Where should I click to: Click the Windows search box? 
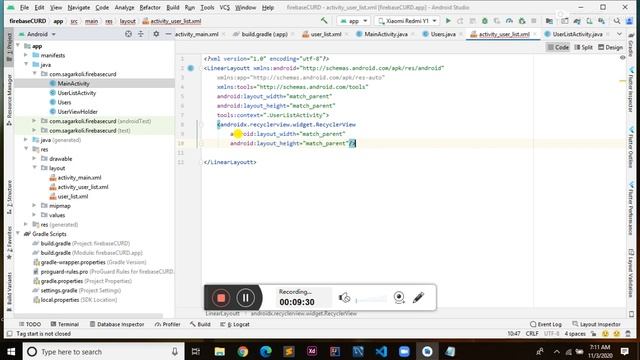point(104,351)
